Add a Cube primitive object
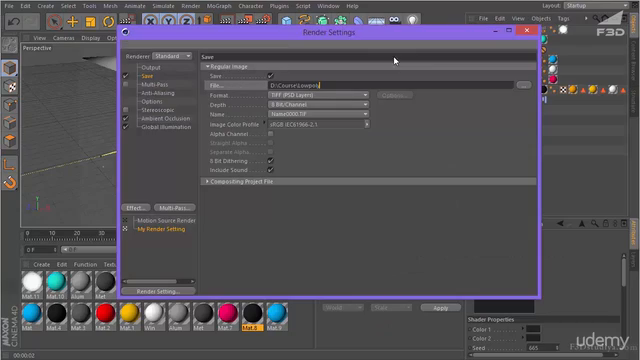The width and height of the screenshot is (640, 360). click(287, 20)
